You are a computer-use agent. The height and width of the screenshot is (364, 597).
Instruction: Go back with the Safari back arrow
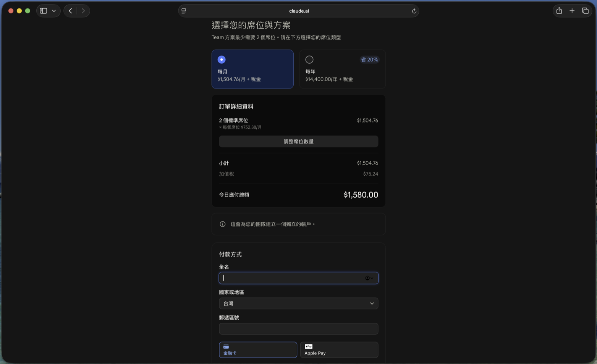coord(70,11)
